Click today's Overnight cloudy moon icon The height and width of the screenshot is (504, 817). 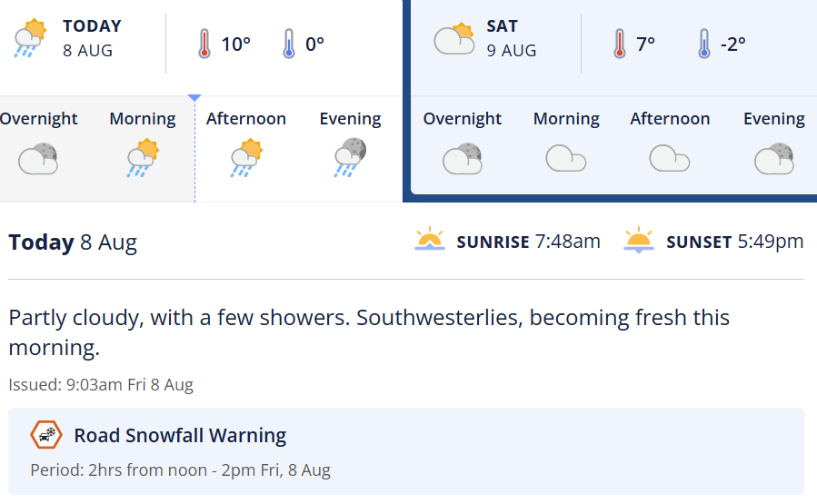pos(38,159)
